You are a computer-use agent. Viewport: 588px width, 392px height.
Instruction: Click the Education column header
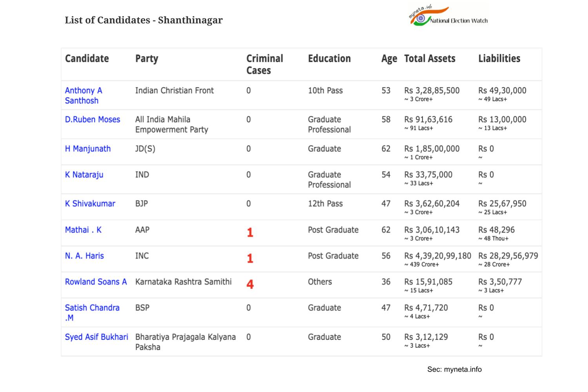[x=329, y=59]
